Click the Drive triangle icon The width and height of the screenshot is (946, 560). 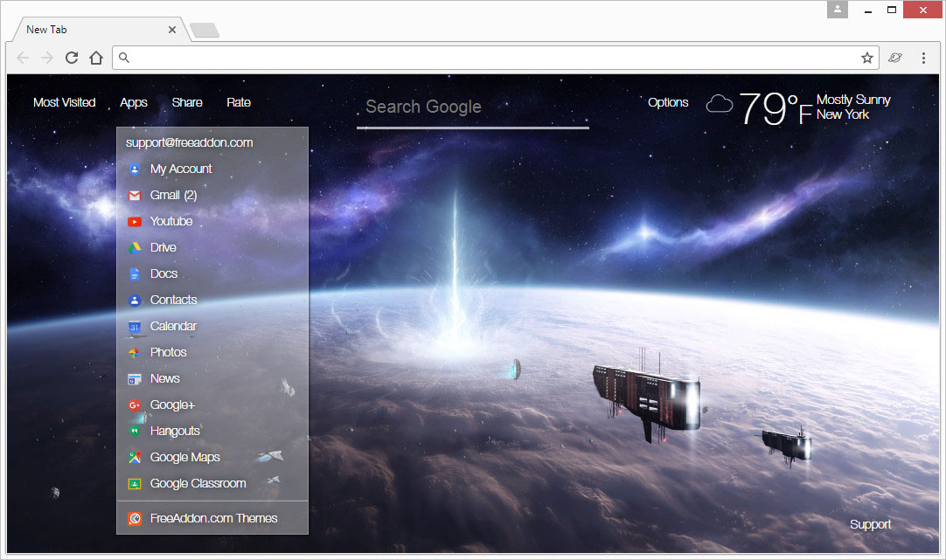pos(135,248)
